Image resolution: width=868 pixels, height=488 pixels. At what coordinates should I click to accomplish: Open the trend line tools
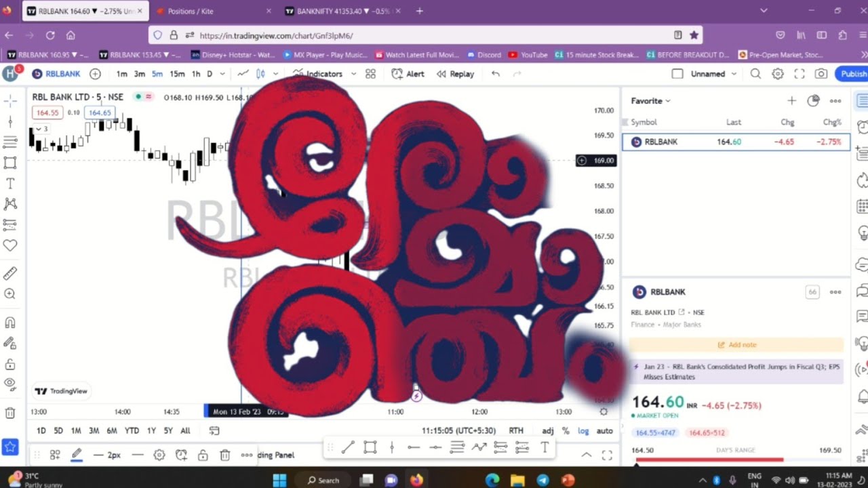(x=10, y=122)
